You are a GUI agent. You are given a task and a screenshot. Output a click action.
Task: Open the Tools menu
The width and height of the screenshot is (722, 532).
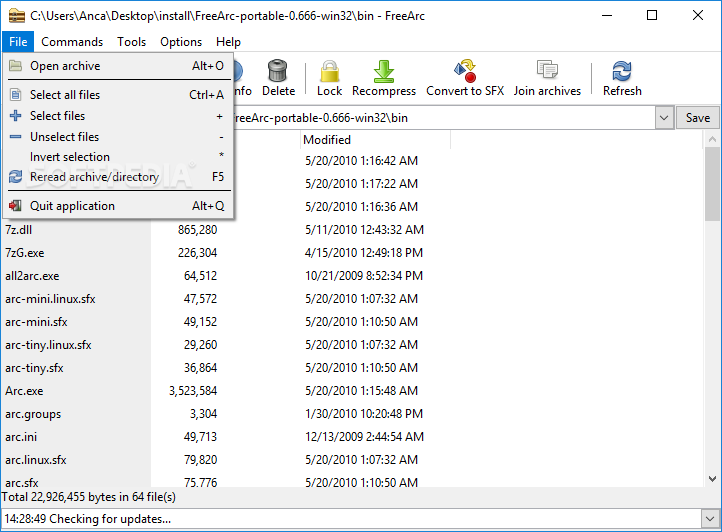[x=131, y=42]
